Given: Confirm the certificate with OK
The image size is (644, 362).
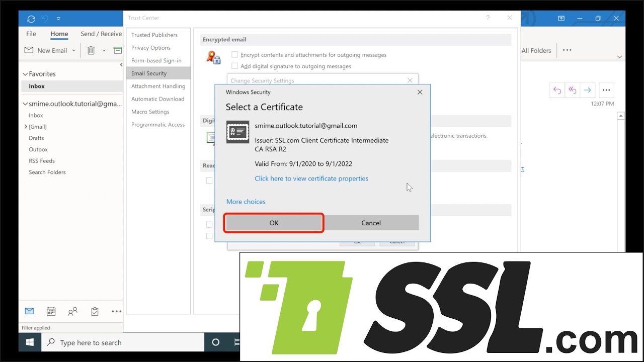Looking at the screenshot, I should tap(274, 223).
